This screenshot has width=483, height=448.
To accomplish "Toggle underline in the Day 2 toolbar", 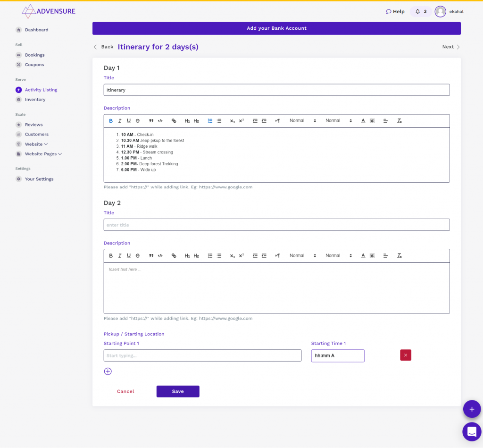I will click(x=128, y=255).
